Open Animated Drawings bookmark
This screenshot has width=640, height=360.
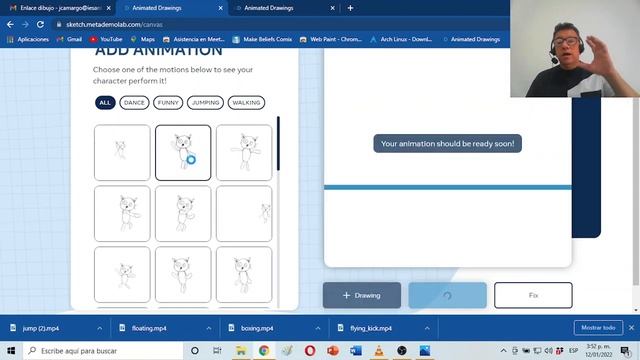tap(471, 39)
